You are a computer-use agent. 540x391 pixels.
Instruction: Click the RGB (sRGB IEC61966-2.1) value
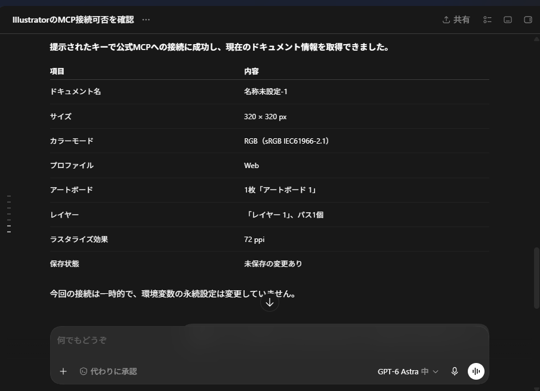pyautogui.click(x=286, y=141)
